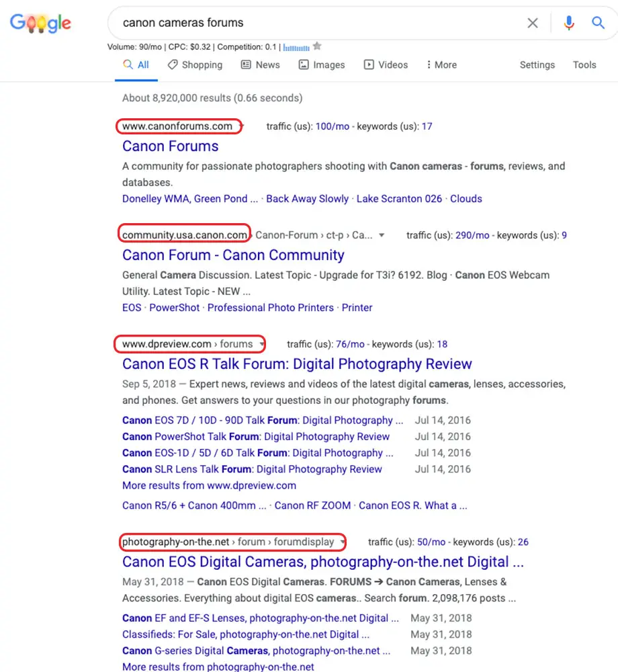Click the community.usa.canon.com URL
The height and width of the screenshot is (672, 618).
point(185,235)
